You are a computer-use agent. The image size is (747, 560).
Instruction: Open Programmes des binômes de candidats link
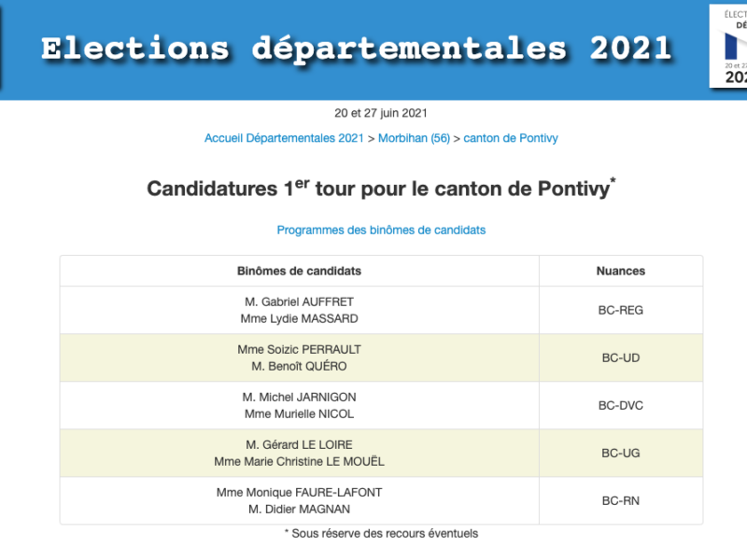click(381, 230)
